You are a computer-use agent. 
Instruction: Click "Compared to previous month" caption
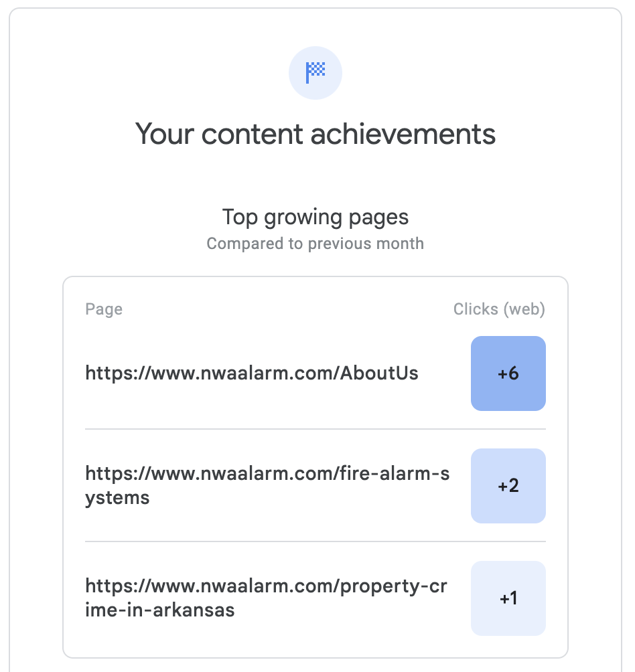(x=315, y=243)
